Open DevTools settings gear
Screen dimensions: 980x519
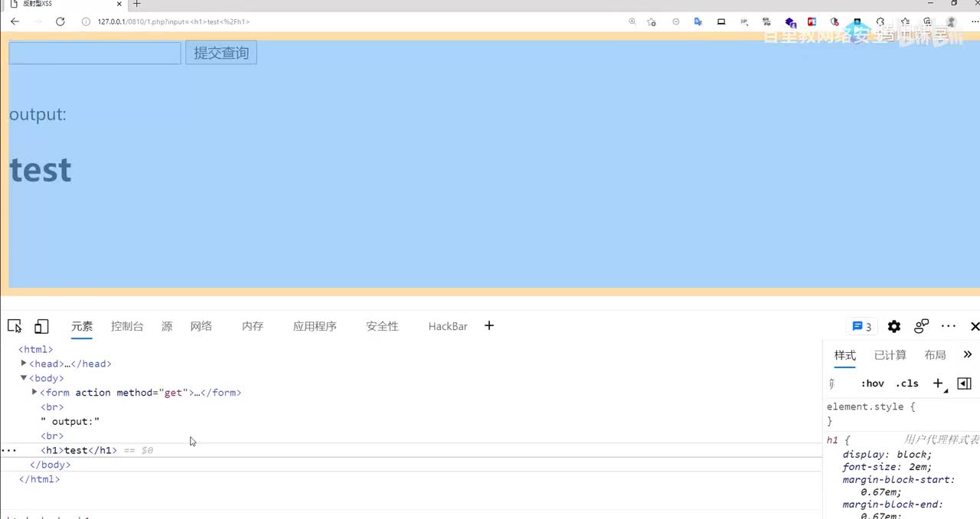(894, 327)
